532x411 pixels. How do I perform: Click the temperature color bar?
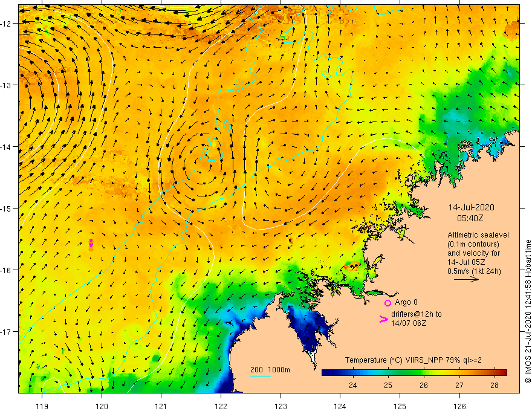coord(414,373)
